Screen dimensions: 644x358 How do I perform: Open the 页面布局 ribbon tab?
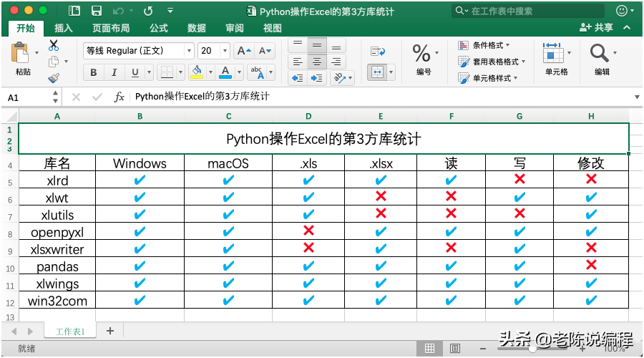[x=111, y=29]
